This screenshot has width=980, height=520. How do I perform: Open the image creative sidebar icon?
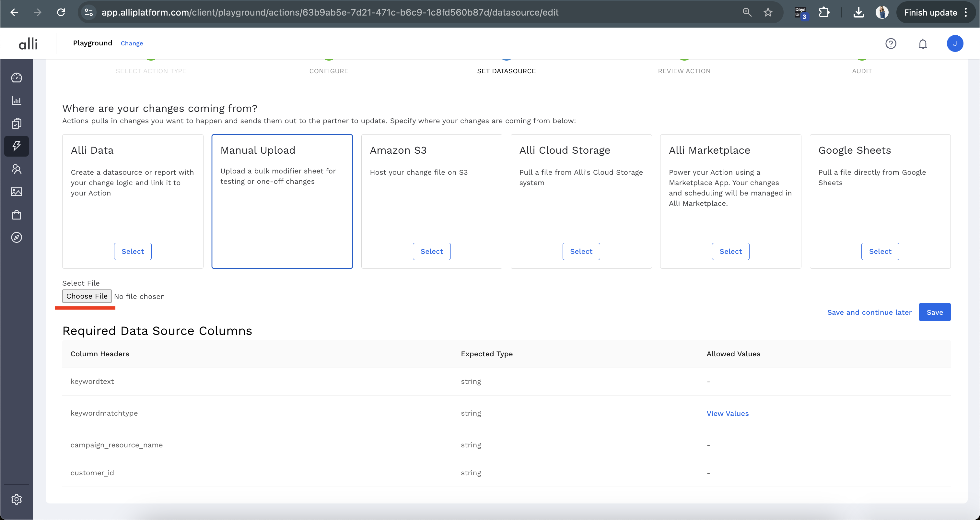(16, 192)
